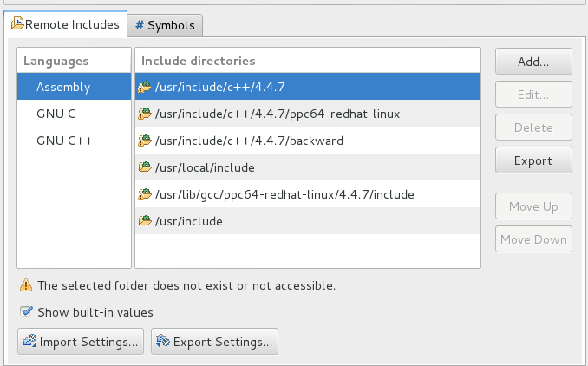Click the Export button
This screenshot has height=366, width=588.
click(533, 160)
